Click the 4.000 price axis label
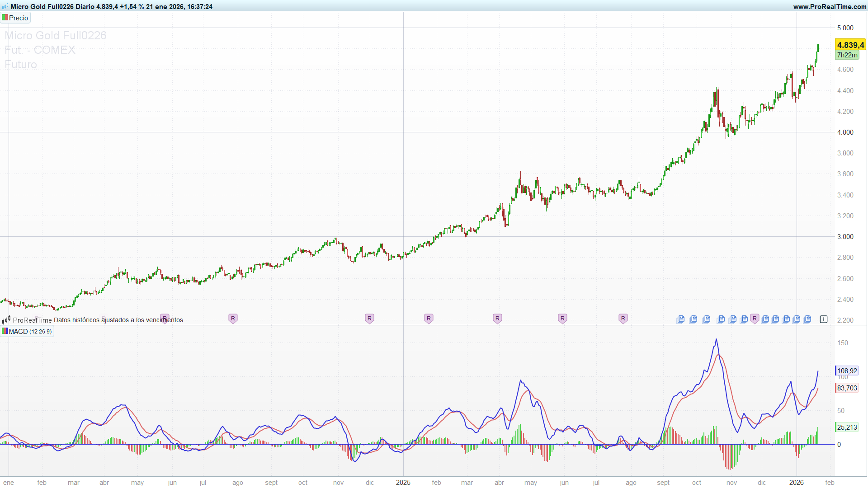 pos(845,132)
